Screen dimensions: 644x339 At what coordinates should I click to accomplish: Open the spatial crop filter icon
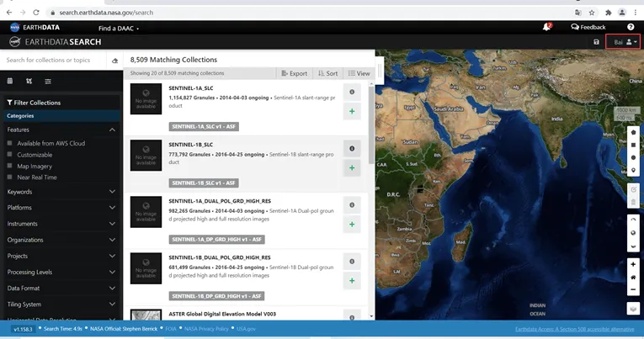[x=29, y=82]
